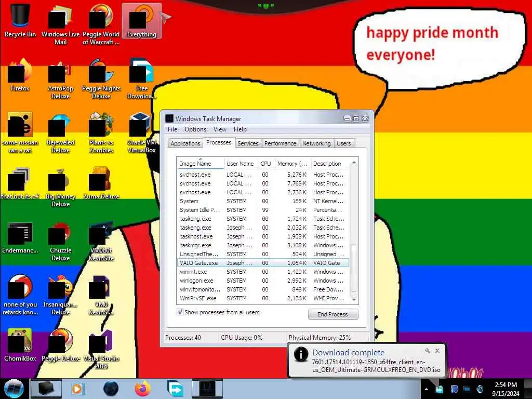Open Peggle Nights Deluxe desktop icon
Screen dimensions: 532x399
point(101,79)
